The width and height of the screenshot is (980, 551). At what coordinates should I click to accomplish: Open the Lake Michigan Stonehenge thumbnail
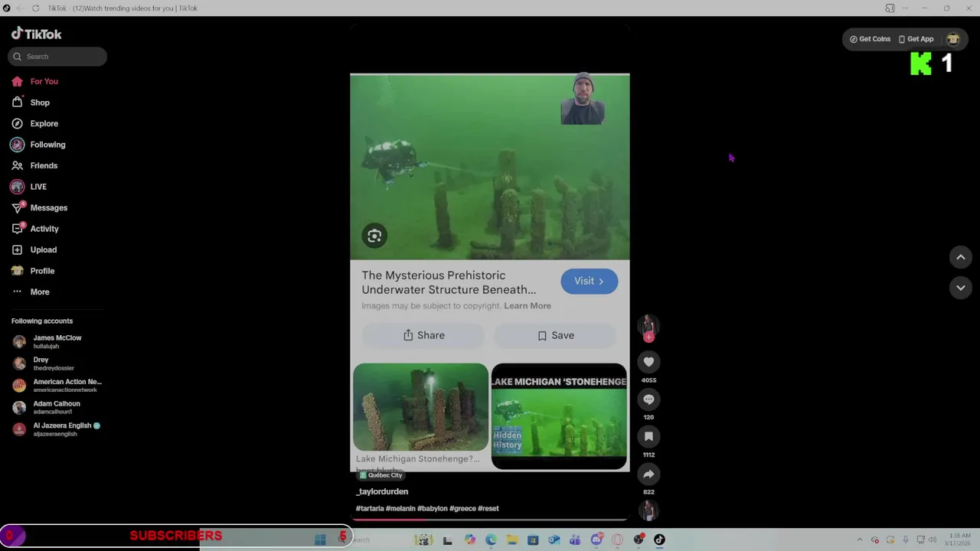[420, 407]
